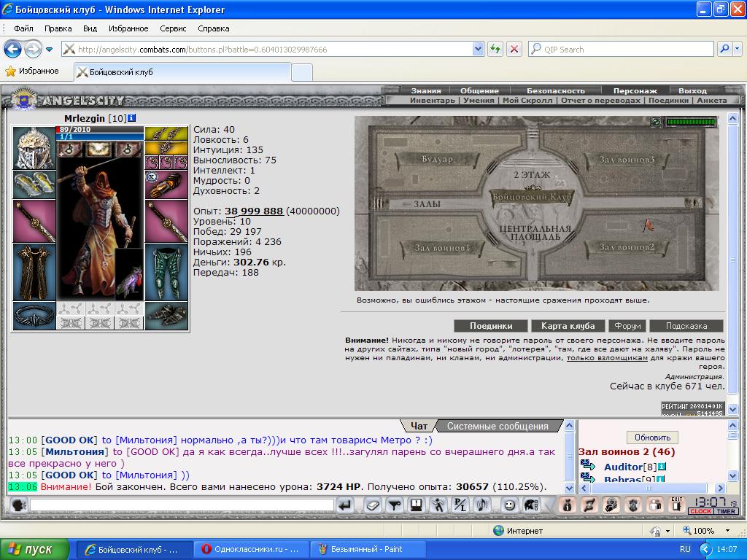Go to Зал воинов3 on the map
The width and height of the screenshot is (747, 560).
pyautogui.click(x=627, y=160)
